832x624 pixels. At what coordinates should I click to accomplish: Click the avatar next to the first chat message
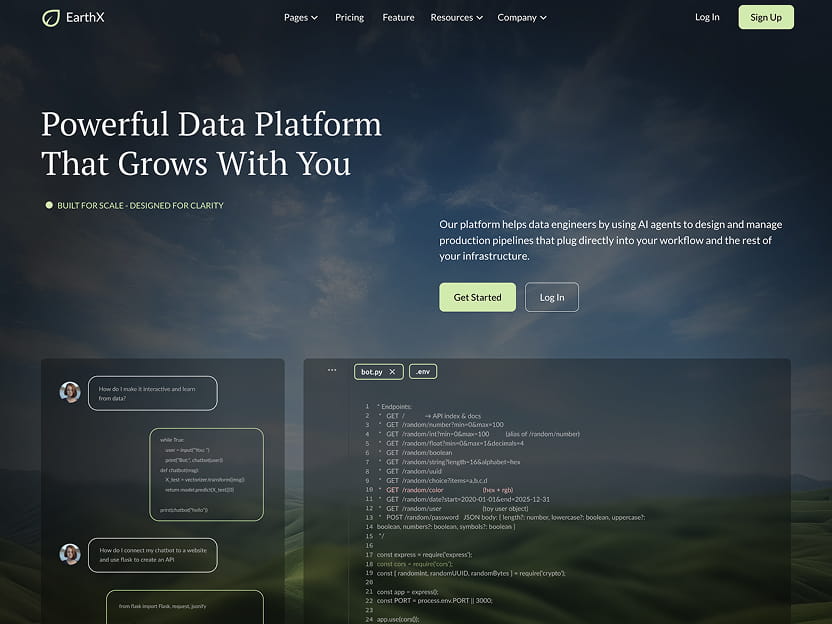click(70, 392)
